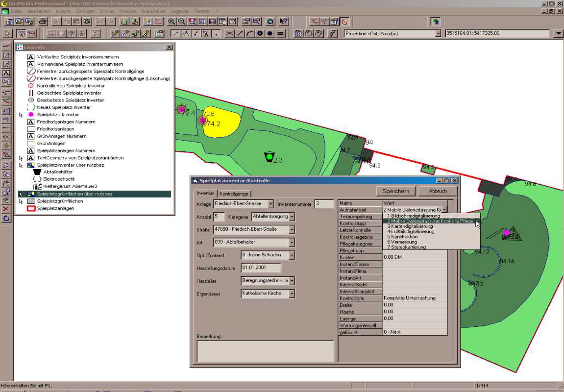Select the Inventar tab
This screenshot has width=564, height=392.
coord(205,193)
